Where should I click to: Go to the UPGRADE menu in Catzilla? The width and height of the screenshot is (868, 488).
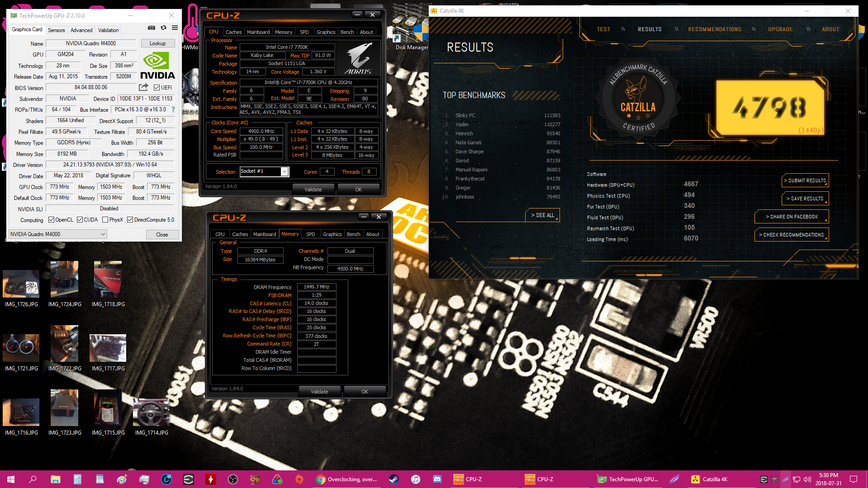[x=780, y=29]
